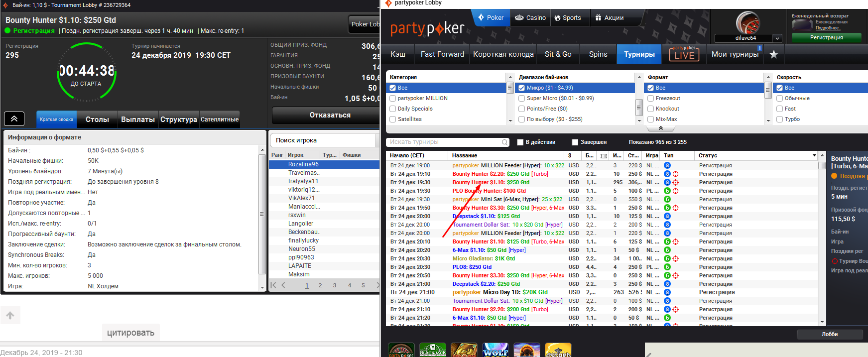Check the Satellites category filter
868x357 pixels.
pyautogui.click(x=393, y=119)
